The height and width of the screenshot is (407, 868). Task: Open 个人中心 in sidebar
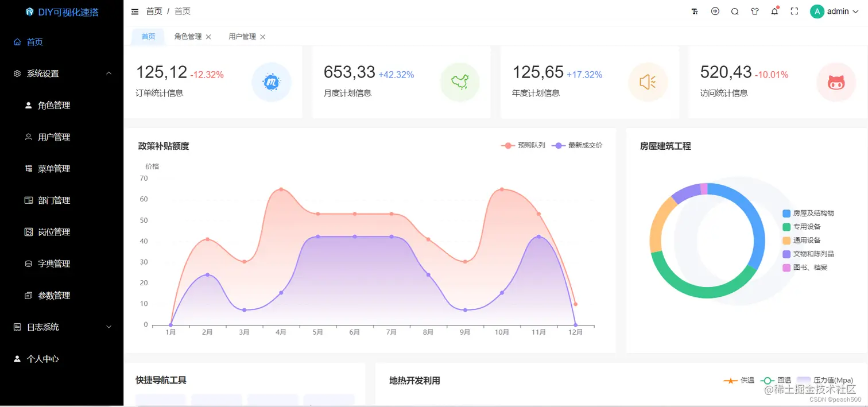point(61,358)
